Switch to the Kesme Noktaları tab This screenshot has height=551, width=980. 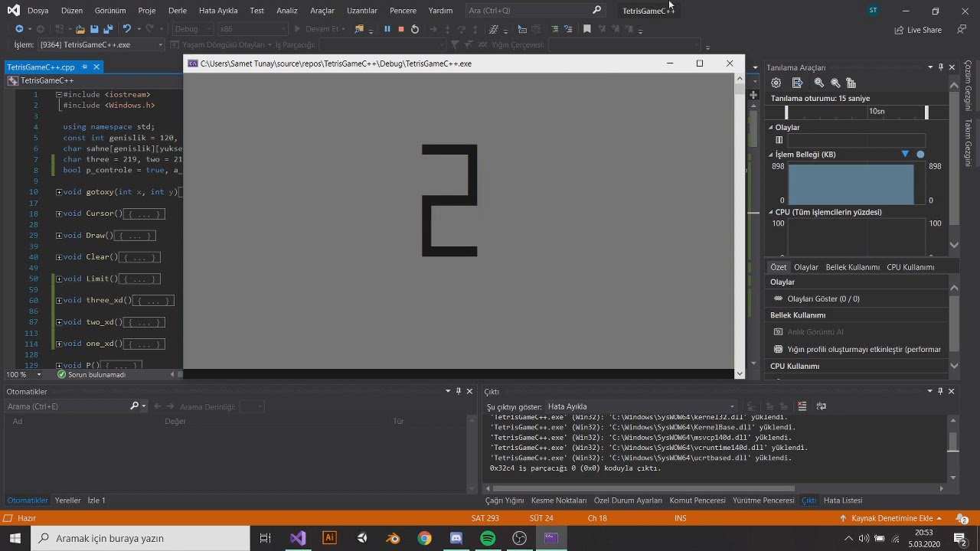pyautogui.click(x=559, y=500)
